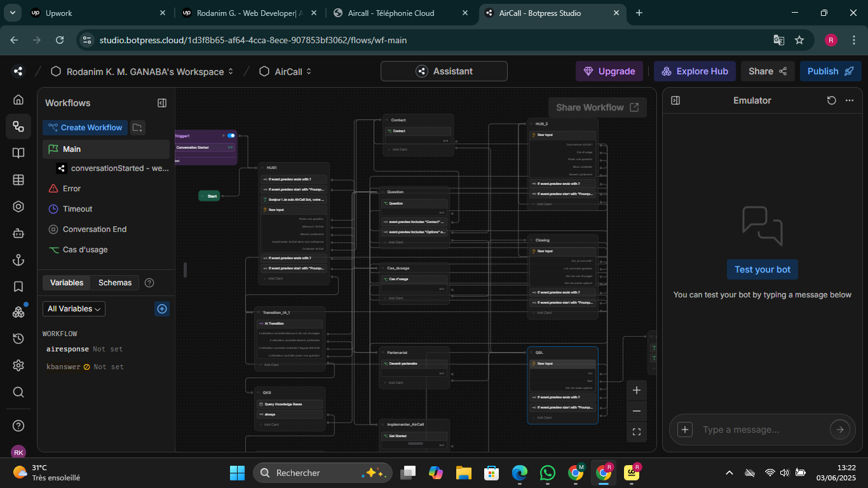Open WhatsApp from the taskbar
Image resolution: width=868 pixels, height=488 pixels.
tap(547, 473)
